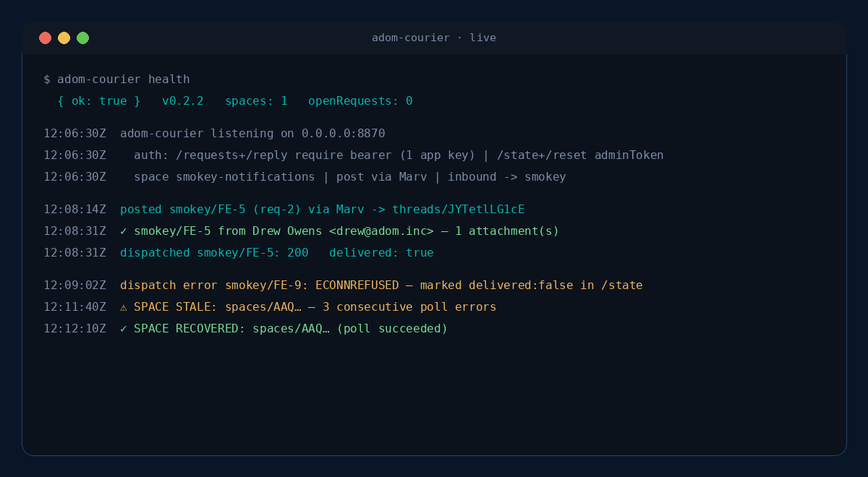This screenshot has height=477, width=868.
Task: Click the green maximize traffic light
Action: click(x=83, y=38)
